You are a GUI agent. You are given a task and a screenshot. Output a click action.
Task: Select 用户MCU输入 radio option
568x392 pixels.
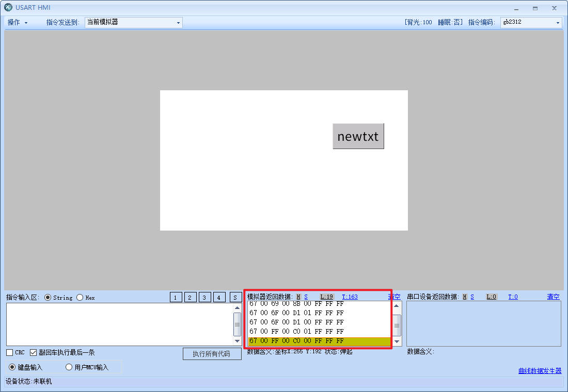click(x=69, y=367)
